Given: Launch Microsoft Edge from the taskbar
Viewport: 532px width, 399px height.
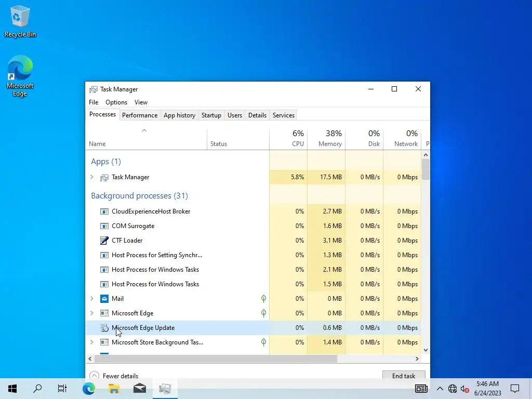Looking at the screenshot, I should (88, 389).
